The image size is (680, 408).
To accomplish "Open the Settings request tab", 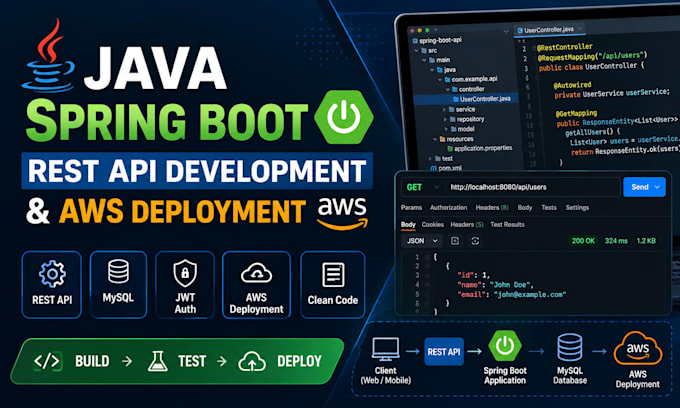I will pos(577,208).
